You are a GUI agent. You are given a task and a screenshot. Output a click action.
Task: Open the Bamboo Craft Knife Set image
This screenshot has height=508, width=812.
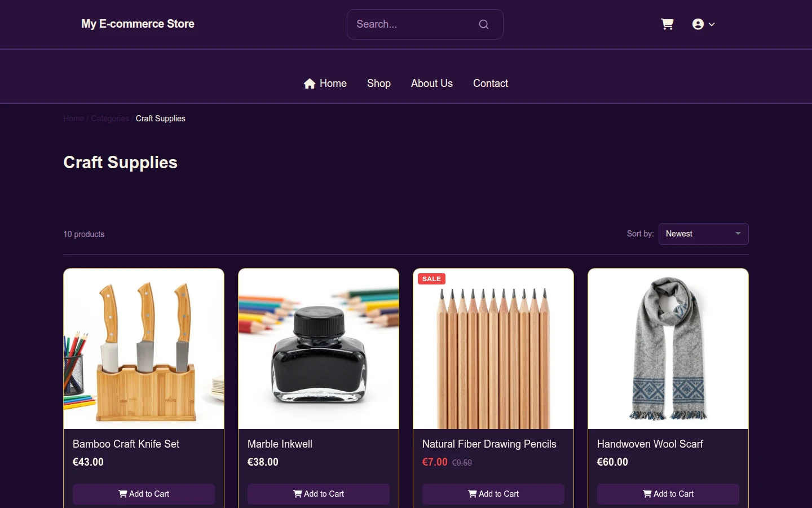[144, 349]
